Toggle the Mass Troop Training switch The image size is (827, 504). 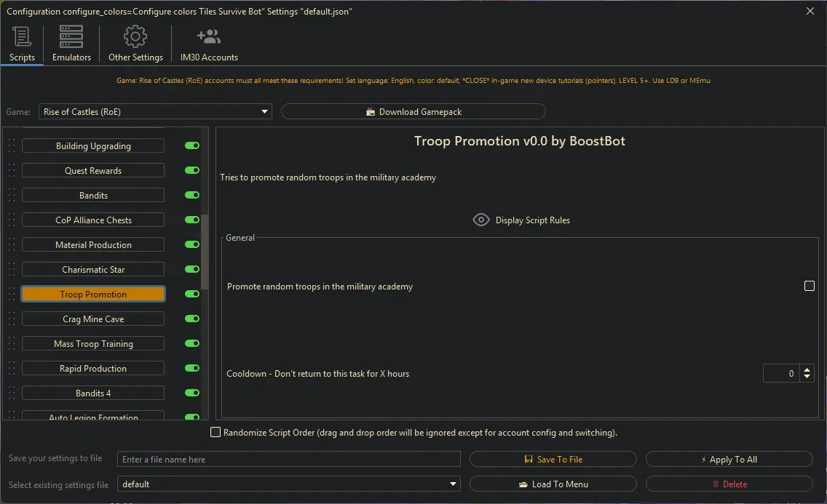point(192,343)
